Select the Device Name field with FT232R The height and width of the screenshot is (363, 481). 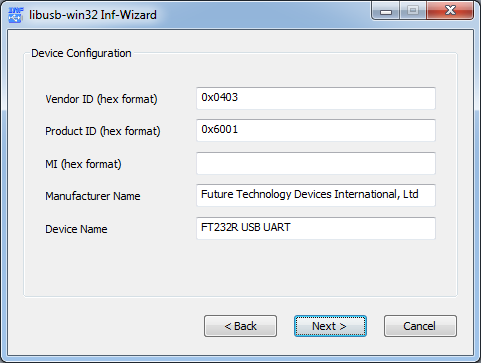pos(316,228)
